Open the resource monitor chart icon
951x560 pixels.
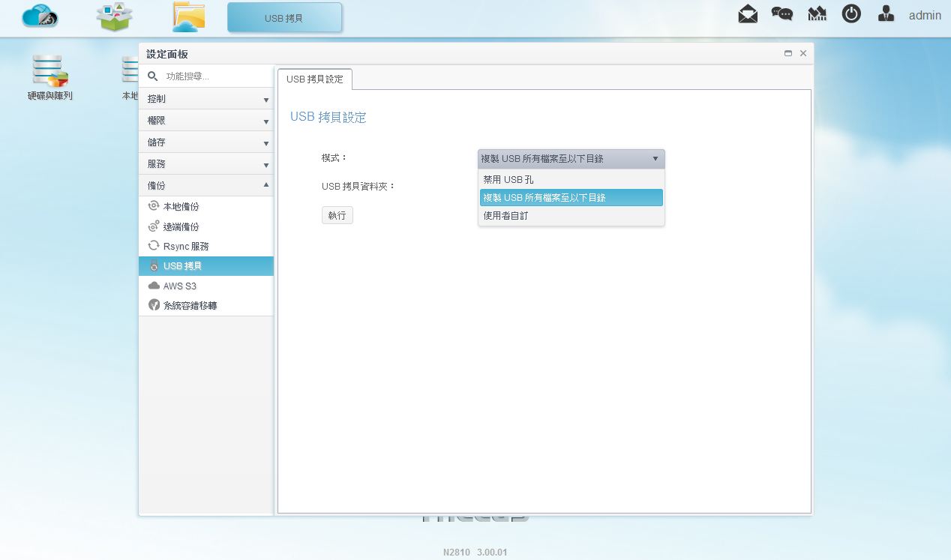click(817, 13)
